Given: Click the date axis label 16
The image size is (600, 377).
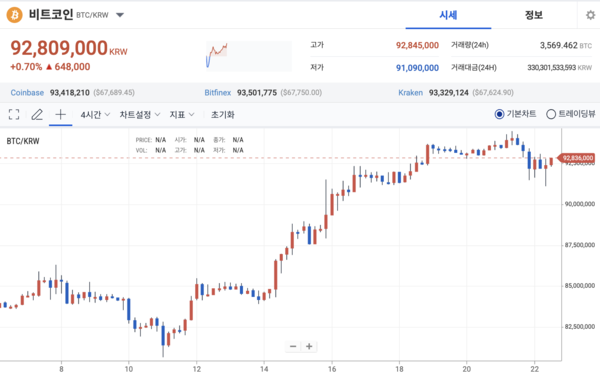Looking at the screenshot, I should coord(332,369).
